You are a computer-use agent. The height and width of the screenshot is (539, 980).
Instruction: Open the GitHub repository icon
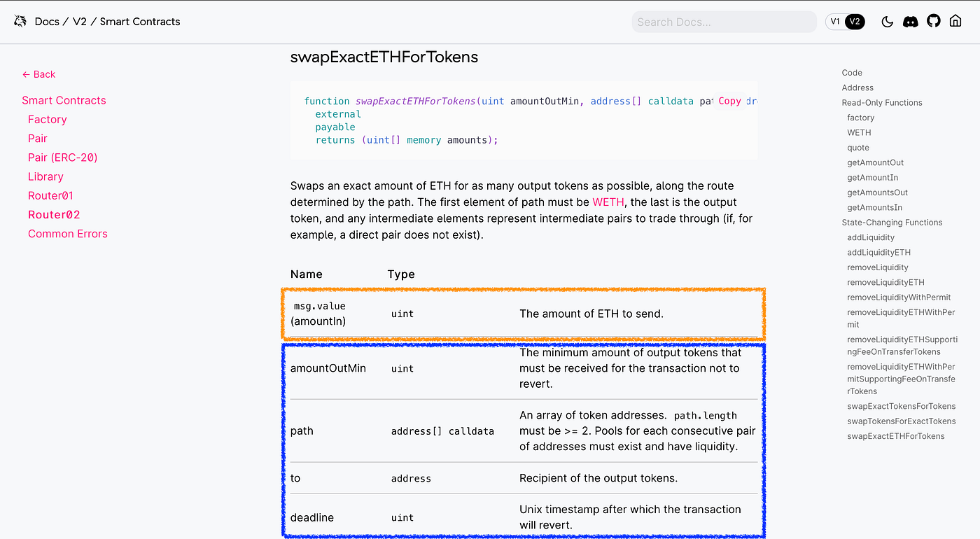click(x=933, y=21)
